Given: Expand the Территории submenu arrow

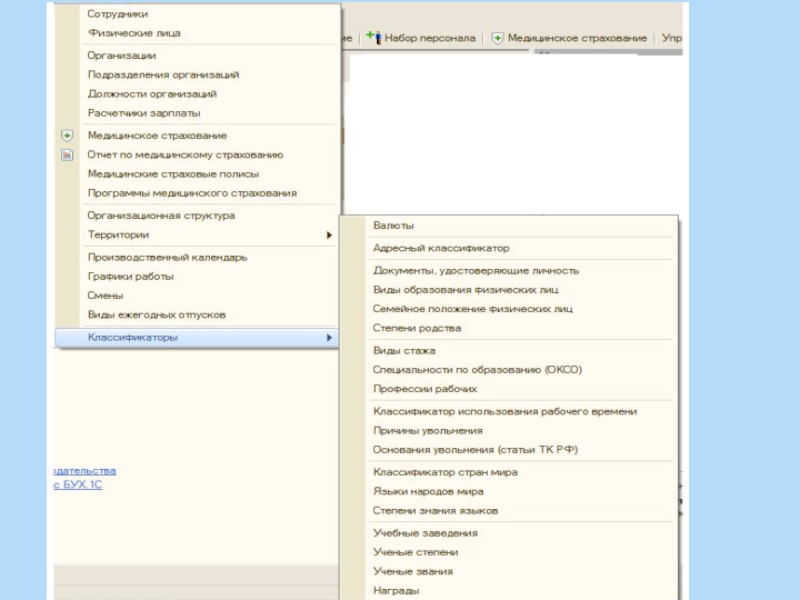Looking at the screenshot, I should tap(329, 236).
